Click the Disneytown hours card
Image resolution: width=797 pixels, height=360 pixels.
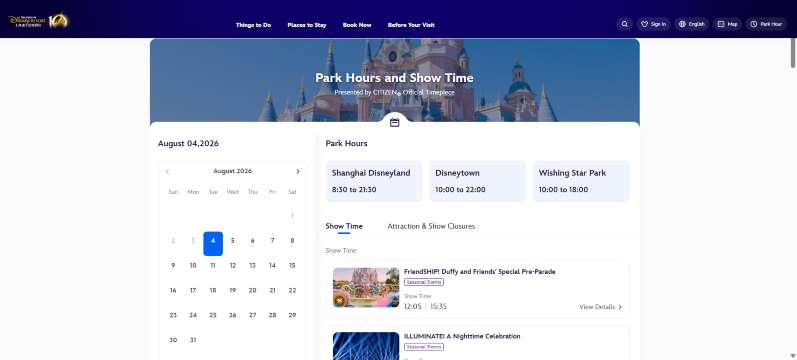point(477,181)
